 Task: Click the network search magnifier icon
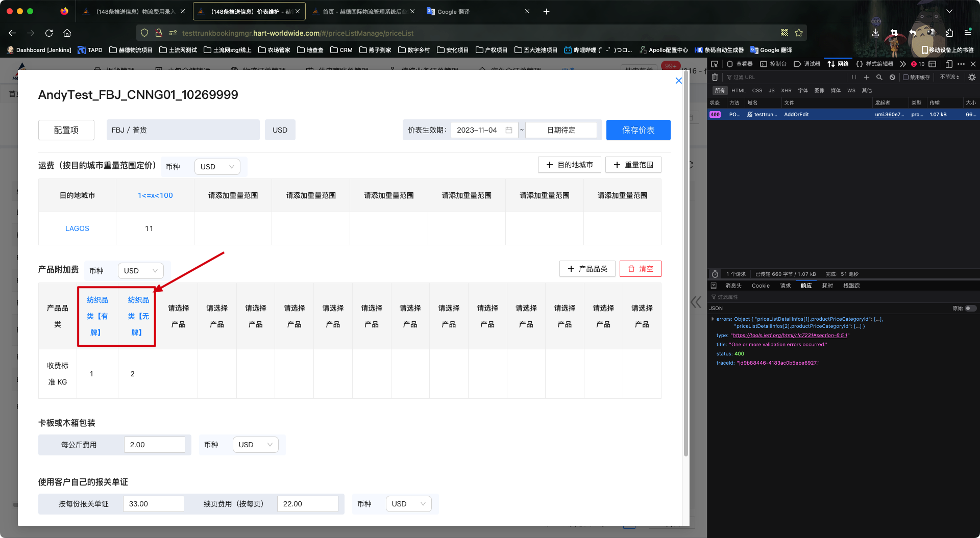click(x=879, y=78)
